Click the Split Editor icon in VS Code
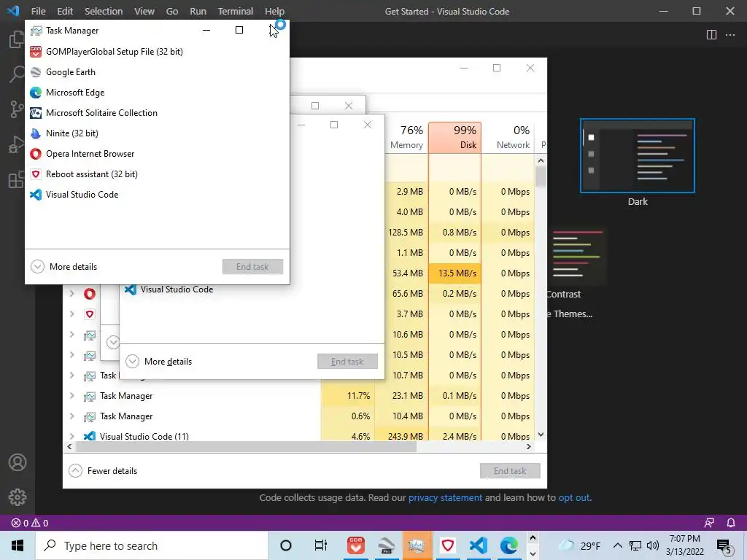The height and width of the screenshot is (560, 747). click(711, 35)
